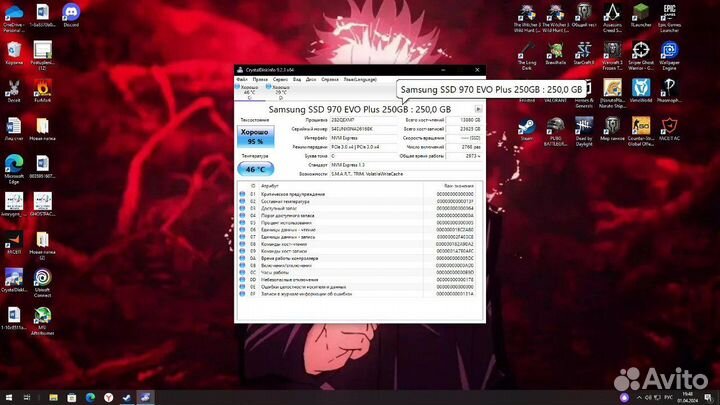Open the Epic Games Launcher shortcut
This screenshot has width=720, height=405.
(x=669, y=17)
